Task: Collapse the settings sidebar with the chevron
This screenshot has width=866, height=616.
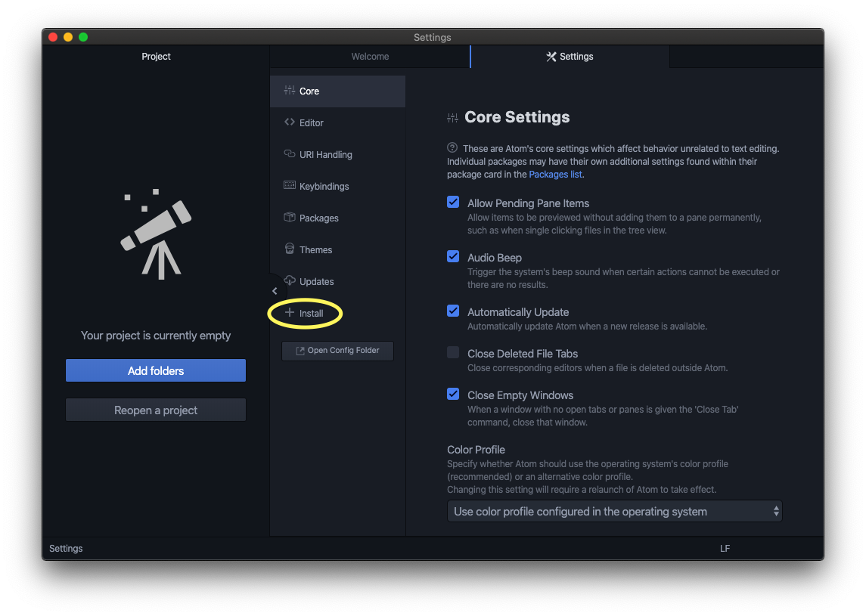Action: coord(275,290)
